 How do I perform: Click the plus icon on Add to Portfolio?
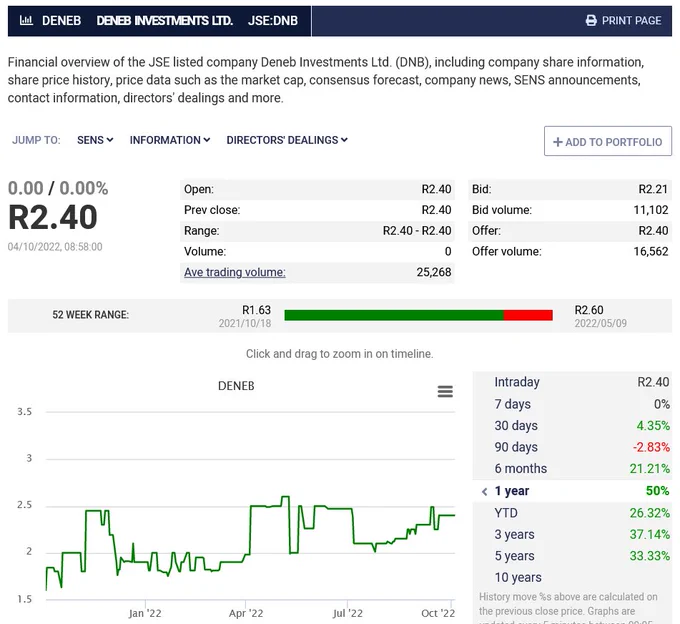558,142
